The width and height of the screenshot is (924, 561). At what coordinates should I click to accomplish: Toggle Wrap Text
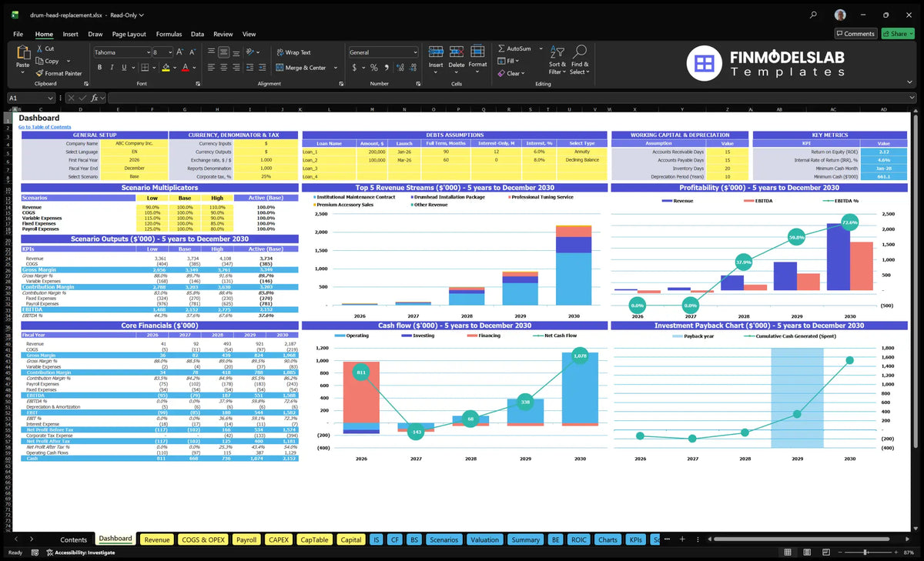click(x=293, y=52)
